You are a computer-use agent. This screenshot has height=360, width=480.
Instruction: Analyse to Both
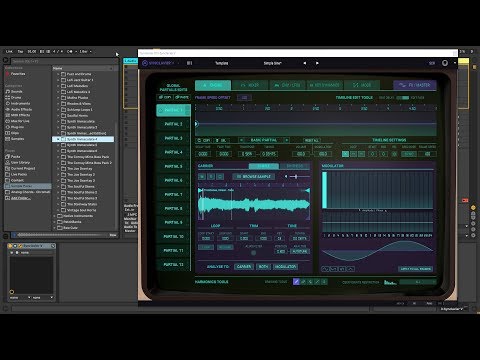(x=263, y=266)
